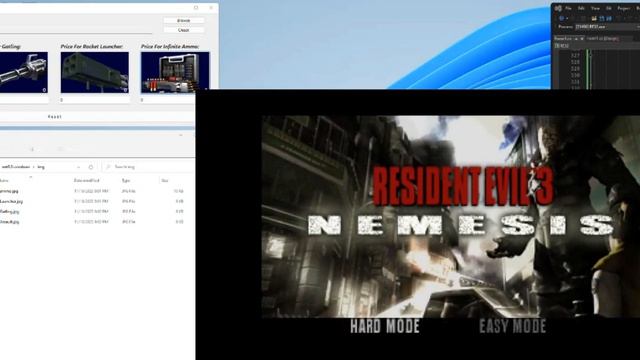
Task: Click the navigate backward icon in Visual Studio
Action: pyautogui.click(x=562, y=18)
